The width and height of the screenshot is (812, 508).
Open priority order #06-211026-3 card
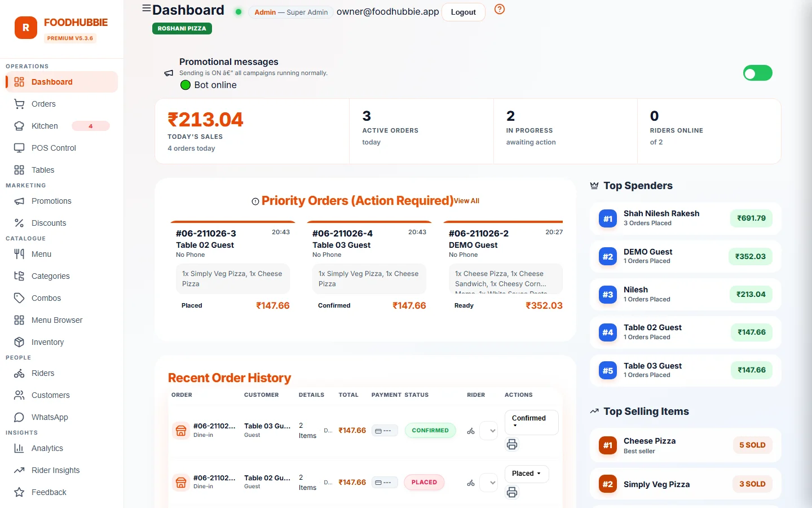click(233, 268)
